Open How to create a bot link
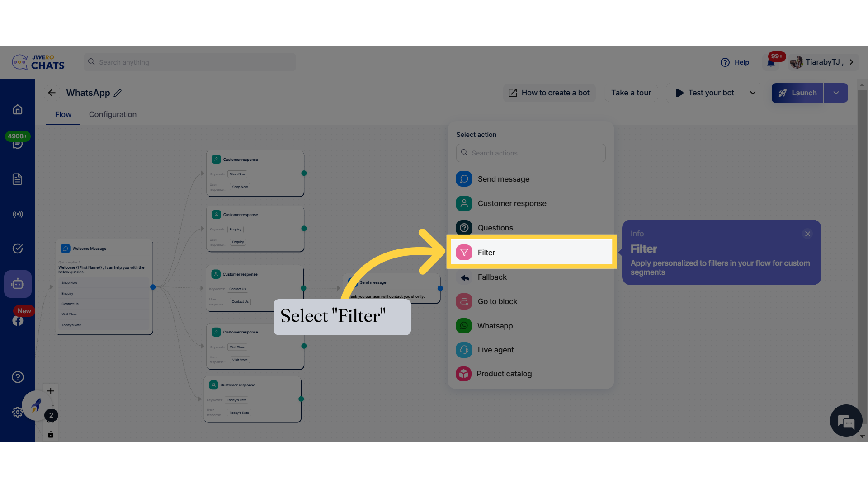This screenshot has height=488, width=868. [x=549, y=93]
